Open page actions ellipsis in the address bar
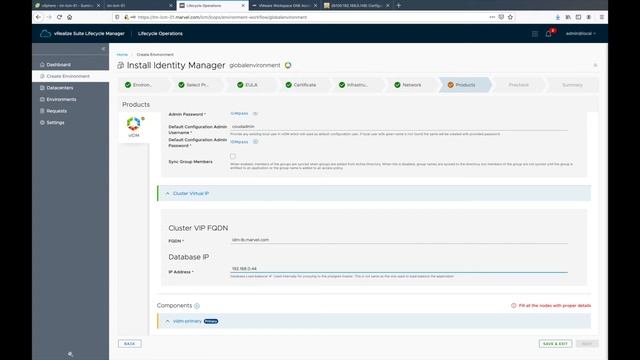 pos(492,17)
